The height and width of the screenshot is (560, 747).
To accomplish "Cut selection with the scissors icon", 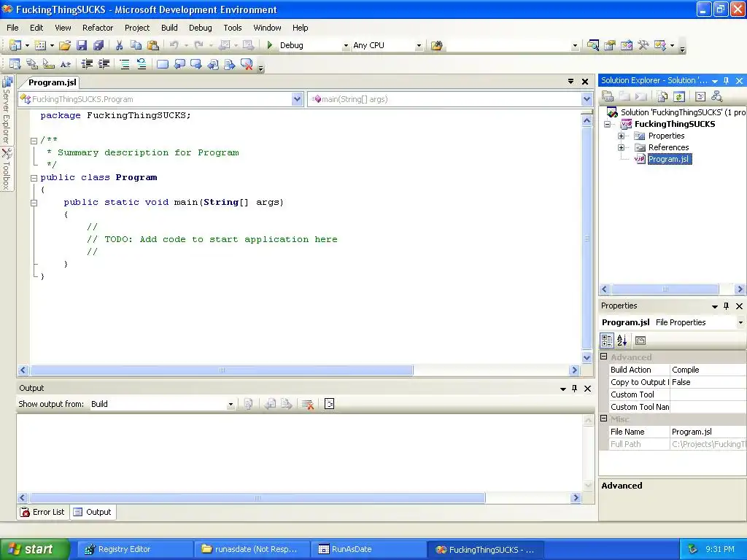I will 119,45.
